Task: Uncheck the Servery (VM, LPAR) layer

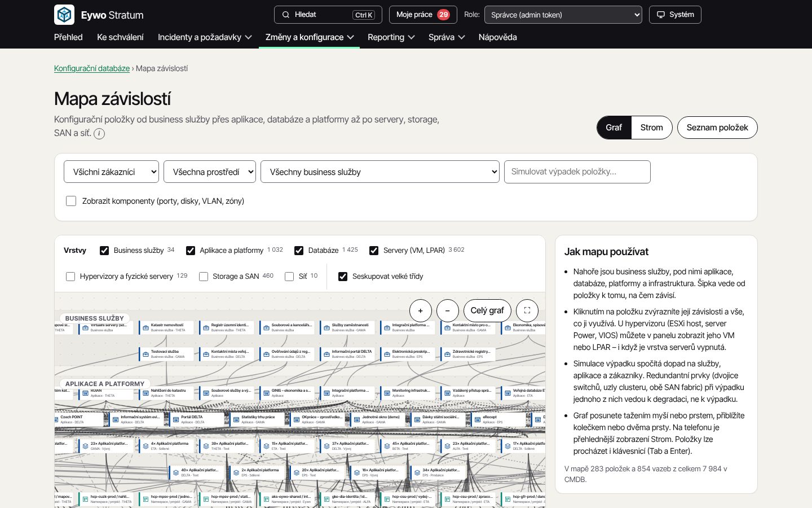Action: click(374, 251)
